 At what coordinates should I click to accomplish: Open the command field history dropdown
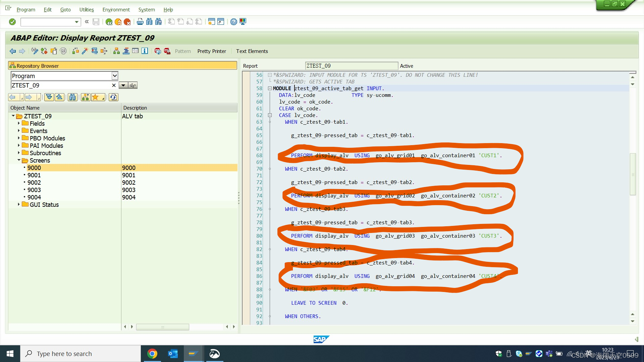[77, 22]
